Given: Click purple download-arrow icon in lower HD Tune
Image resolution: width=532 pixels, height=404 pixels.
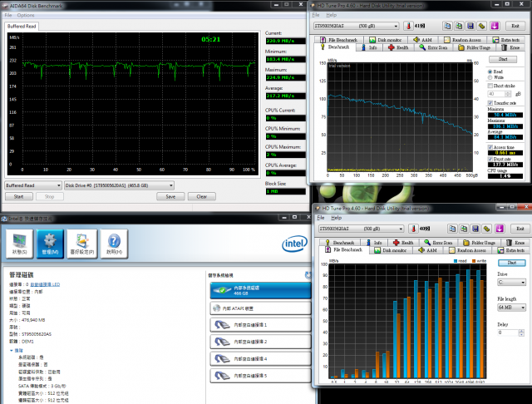Looking at the screenshot, I should coord(500,229).
